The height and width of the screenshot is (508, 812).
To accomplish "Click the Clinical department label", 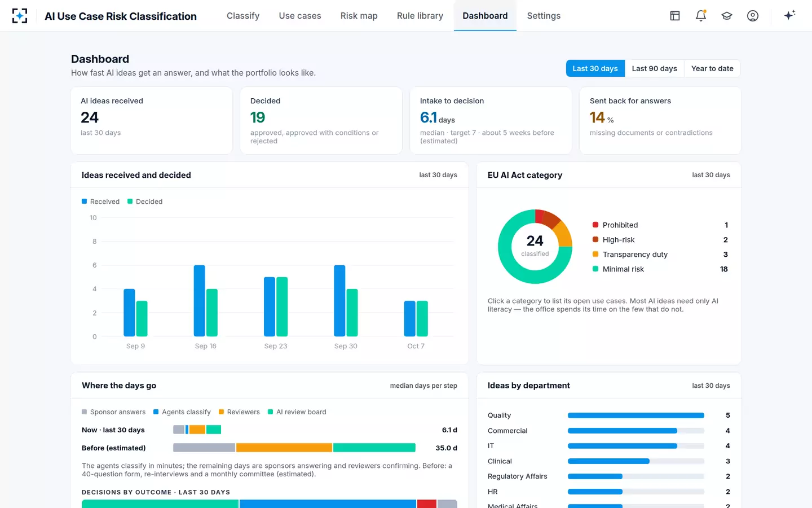I will pyautogui.click(x=500, y=461).
